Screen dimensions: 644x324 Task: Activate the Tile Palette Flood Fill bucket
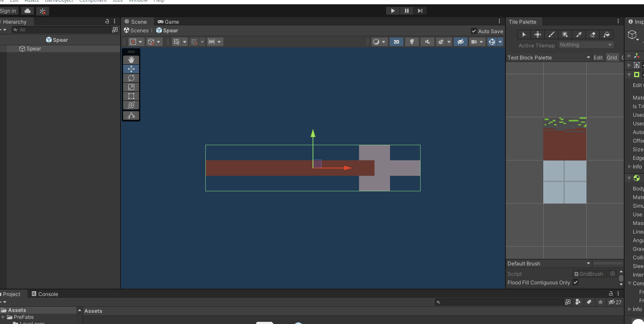(x=607, y=34)
